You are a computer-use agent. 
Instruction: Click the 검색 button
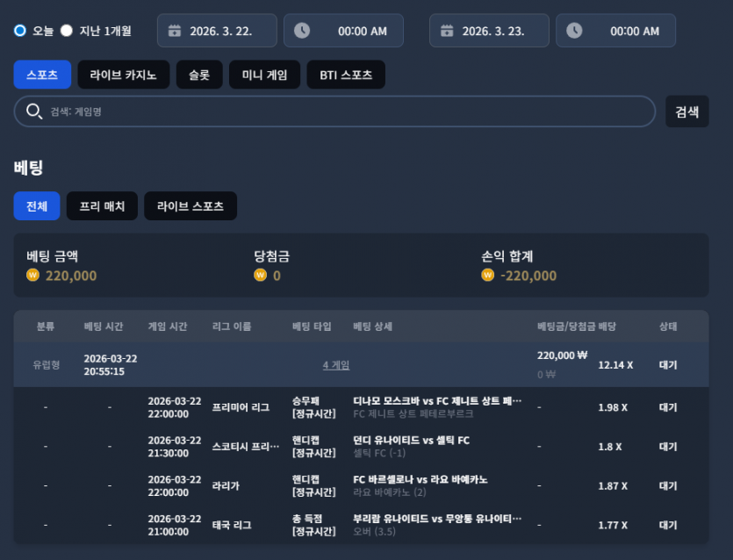click(x=687, y=111)
